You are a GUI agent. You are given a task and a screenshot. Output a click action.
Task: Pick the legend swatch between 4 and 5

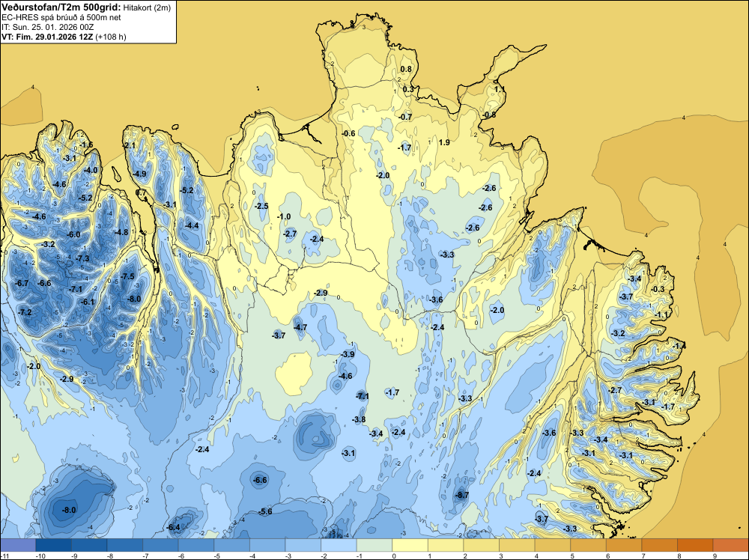click(x=553, y=545)
